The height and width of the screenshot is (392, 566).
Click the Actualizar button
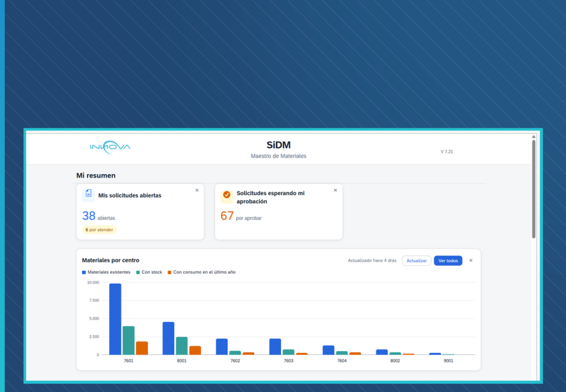(x=417, y=260)
